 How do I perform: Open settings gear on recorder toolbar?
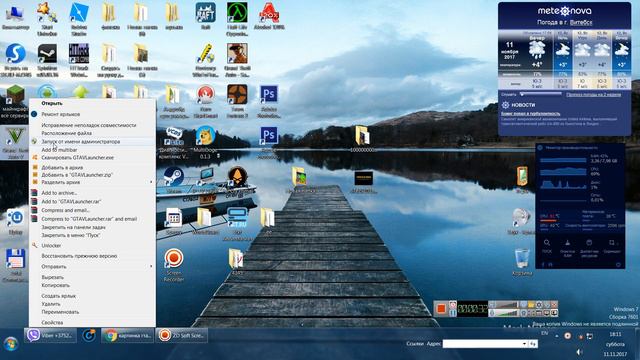pos(539,304)
